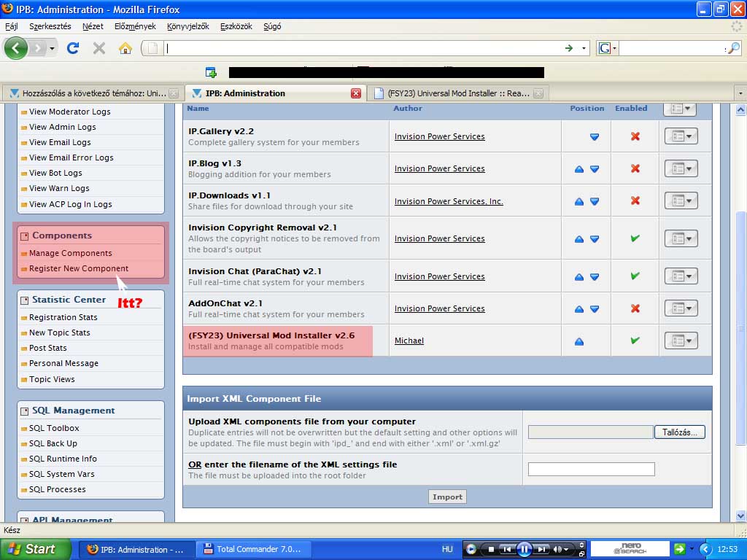This screenshot has width=747, height=560.
Task: Open Total Commander from the taskbar
Action: [253, 549]
